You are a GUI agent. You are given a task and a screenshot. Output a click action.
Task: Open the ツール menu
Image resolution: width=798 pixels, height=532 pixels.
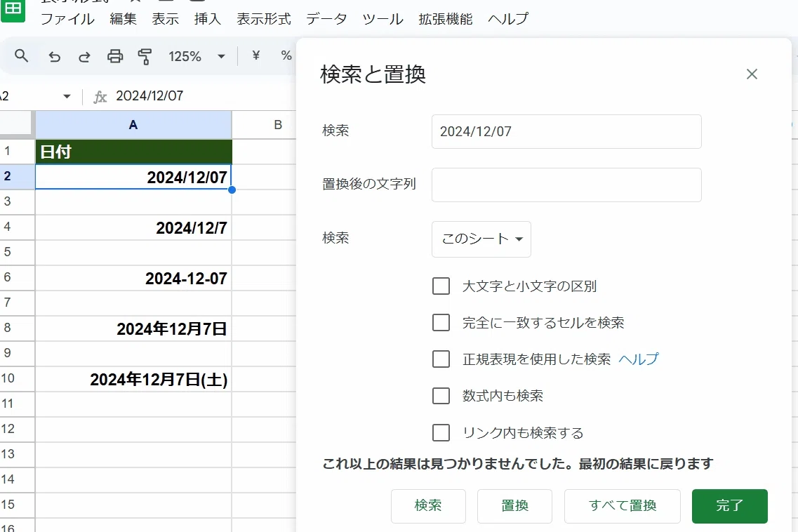click(383, 19)
